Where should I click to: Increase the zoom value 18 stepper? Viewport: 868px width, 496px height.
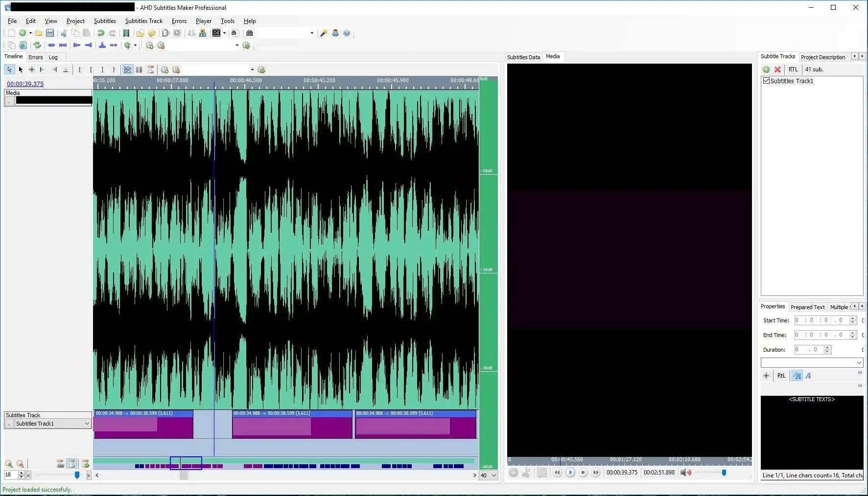click(x=21, y=473)
